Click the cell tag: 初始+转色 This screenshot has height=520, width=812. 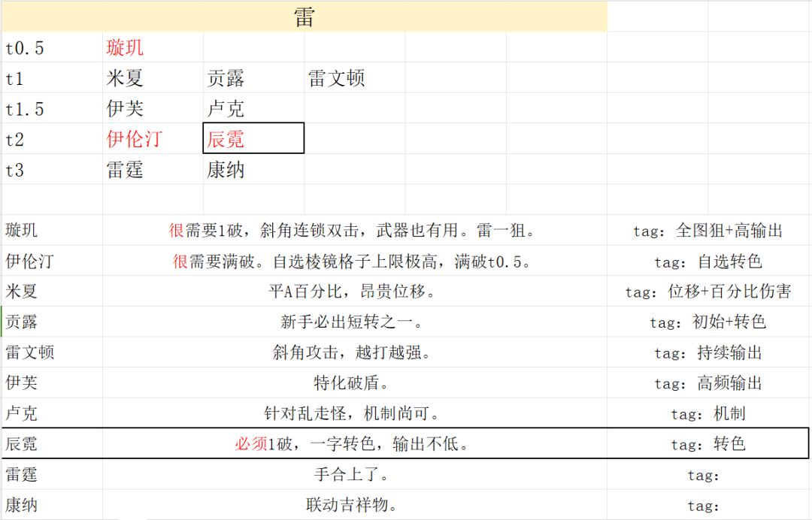click(x=708, y=322)
